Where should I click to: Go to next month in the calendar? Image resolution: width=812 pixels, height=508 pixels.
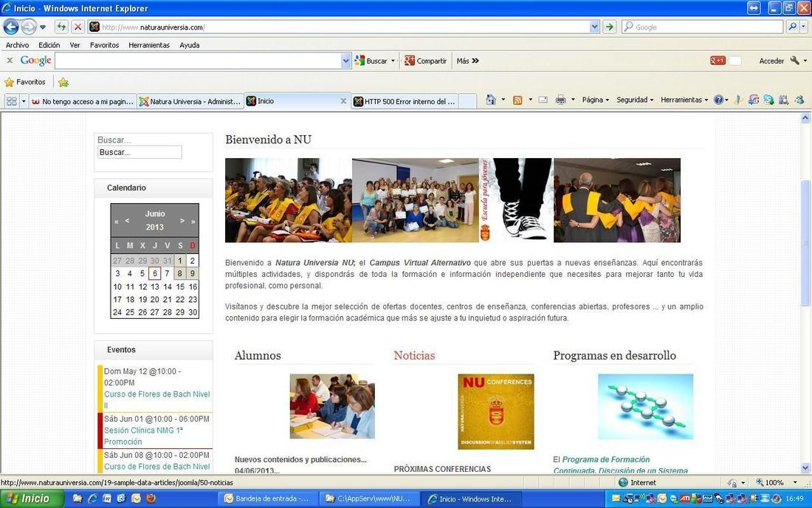(182, 220)
